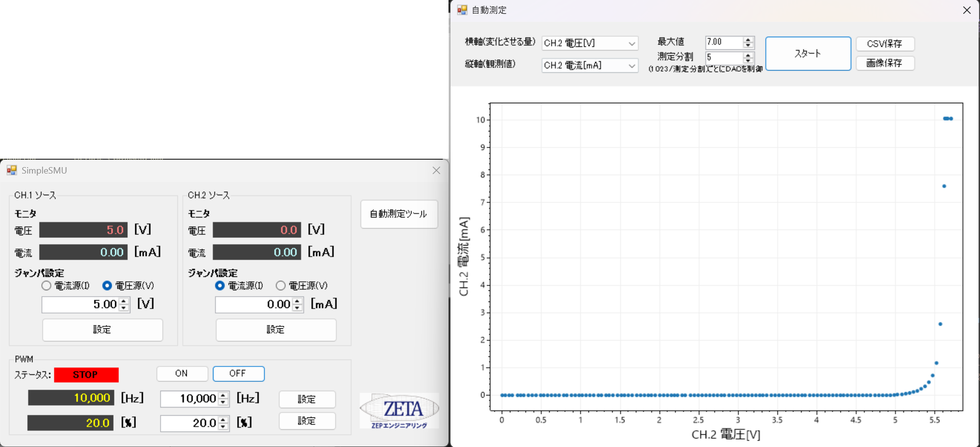Select CH.1 電圧源(V) radio button
980x447 pixels.
click(107, 286)
